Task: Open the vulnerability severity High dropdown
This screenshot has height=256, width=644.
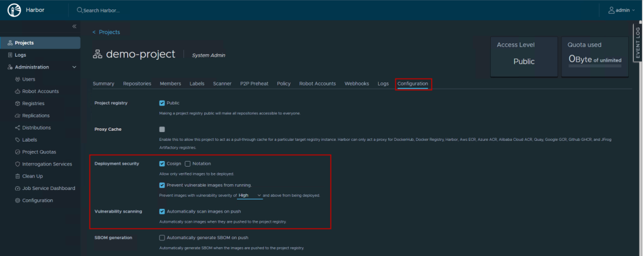Action: click(x=250, y=196)
